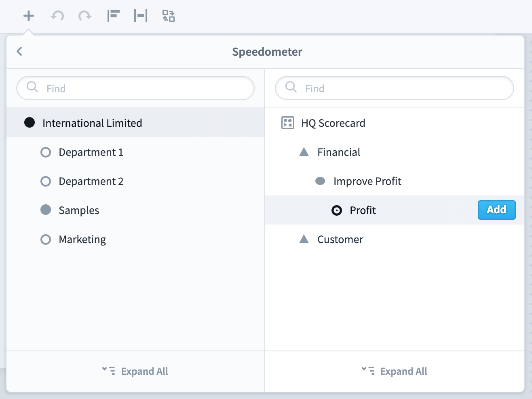
Task: Click the align left edges icon
Action: [x=113, y=16]
